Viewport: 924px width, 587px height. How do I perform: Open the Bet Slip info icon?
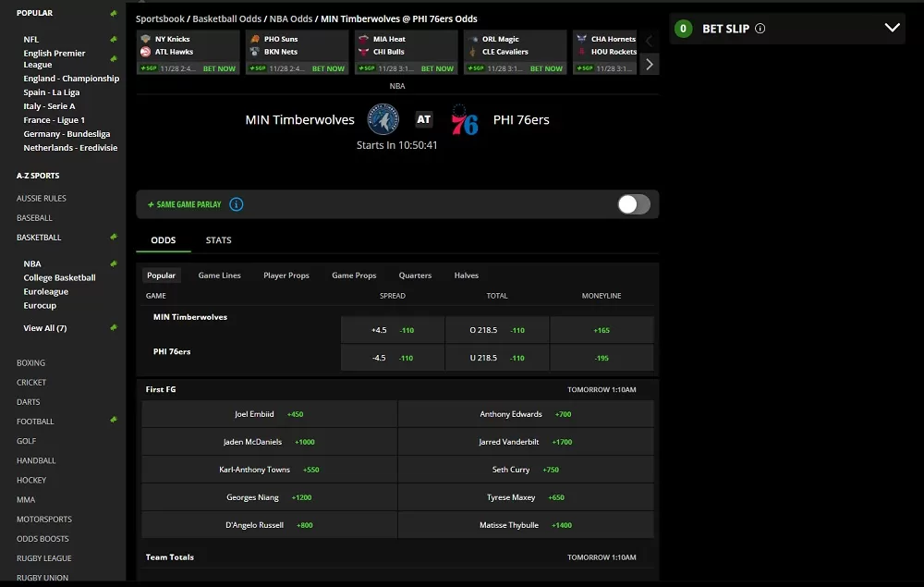(760, 29)
